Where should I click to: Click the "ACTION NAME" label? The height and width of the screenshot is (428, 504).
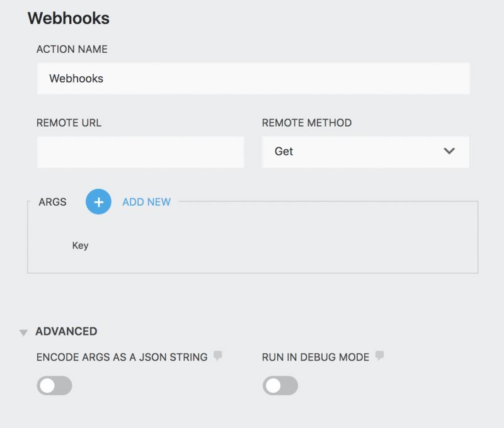click(71, 49)
